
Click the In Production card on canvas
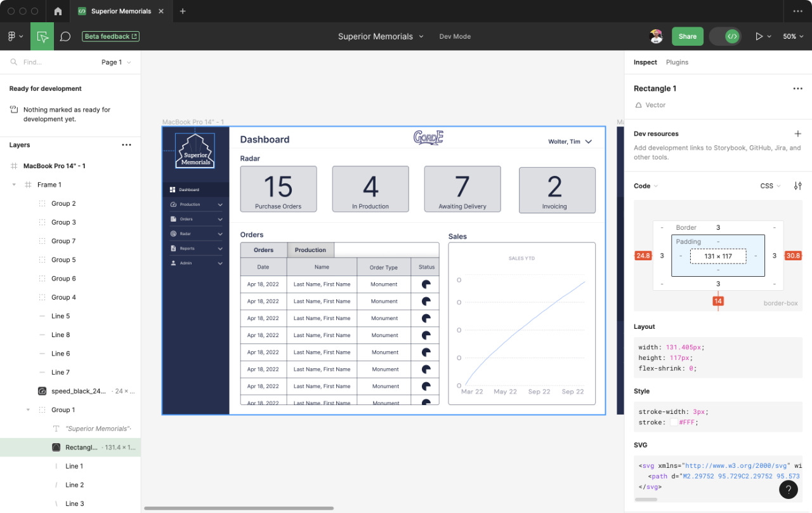tap(370, 189)
